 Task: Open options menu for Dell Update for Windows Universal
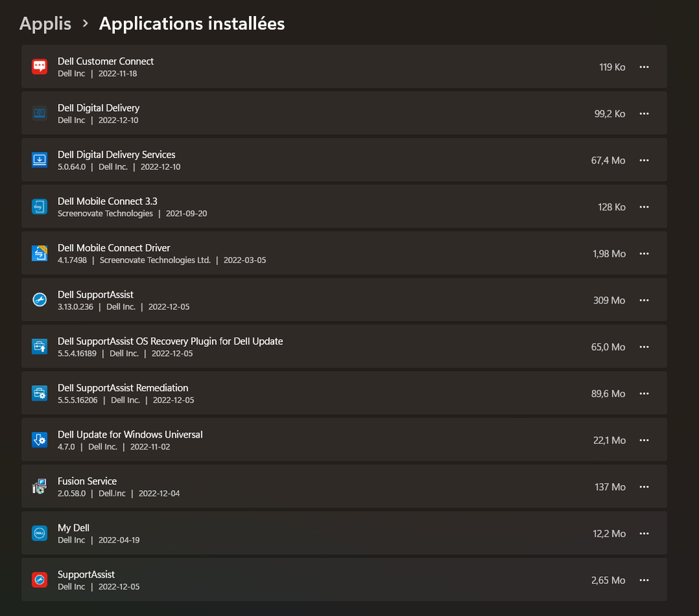click(644, 440)
